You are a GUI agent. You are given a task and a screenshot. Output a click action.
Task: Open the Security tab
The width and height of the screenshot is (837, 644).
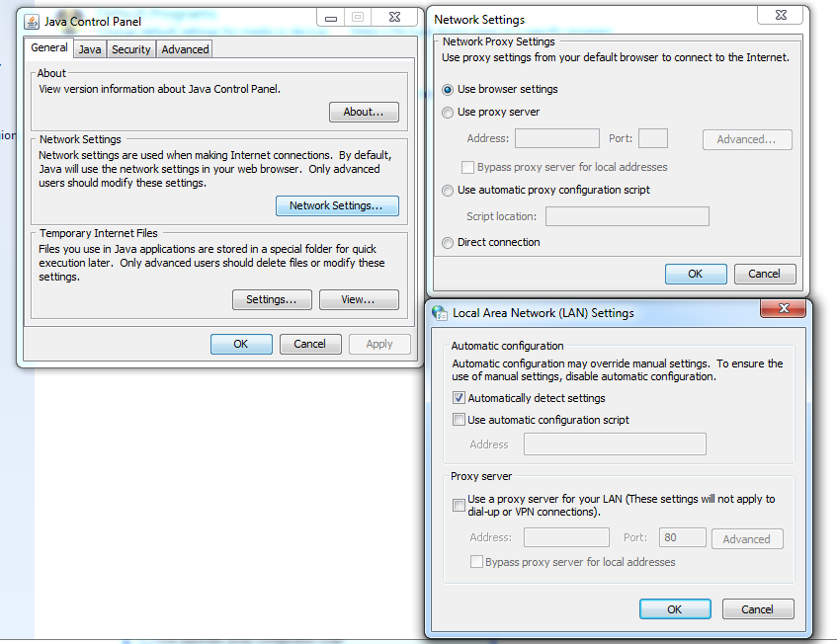pos(130,49)
